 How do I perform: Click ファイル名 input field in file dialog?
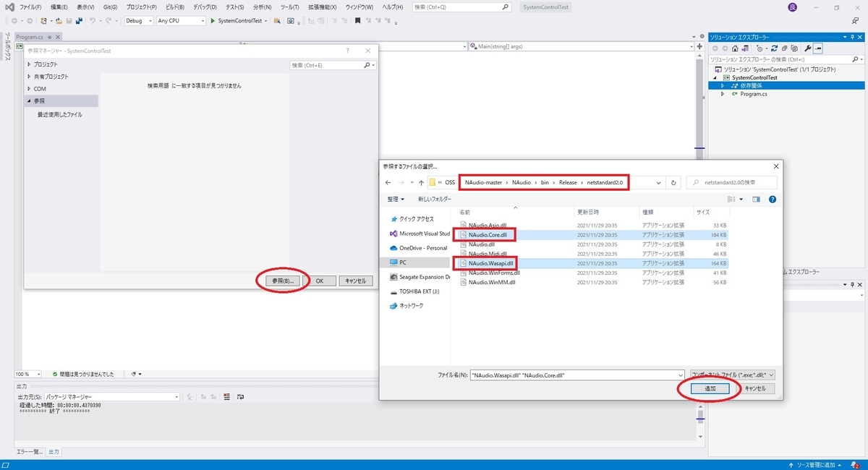pos(576,375)
